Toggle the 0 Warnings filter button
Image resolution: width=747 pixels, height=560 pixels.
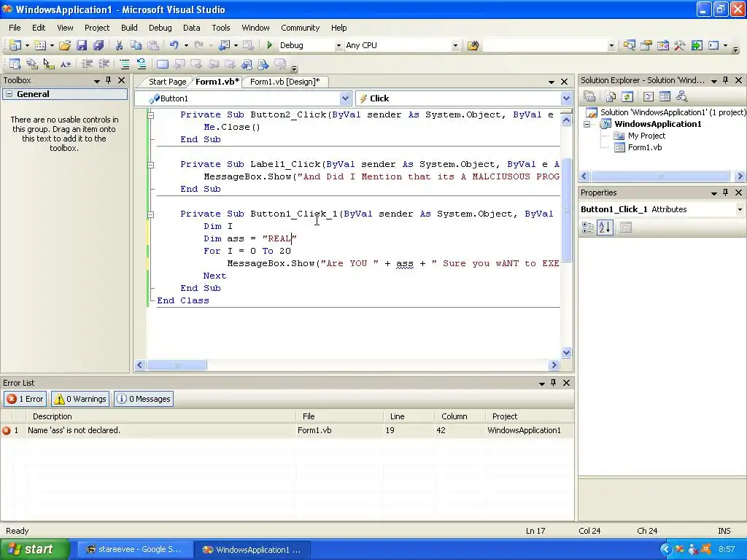pyautogui.click(x=80, y=399)
